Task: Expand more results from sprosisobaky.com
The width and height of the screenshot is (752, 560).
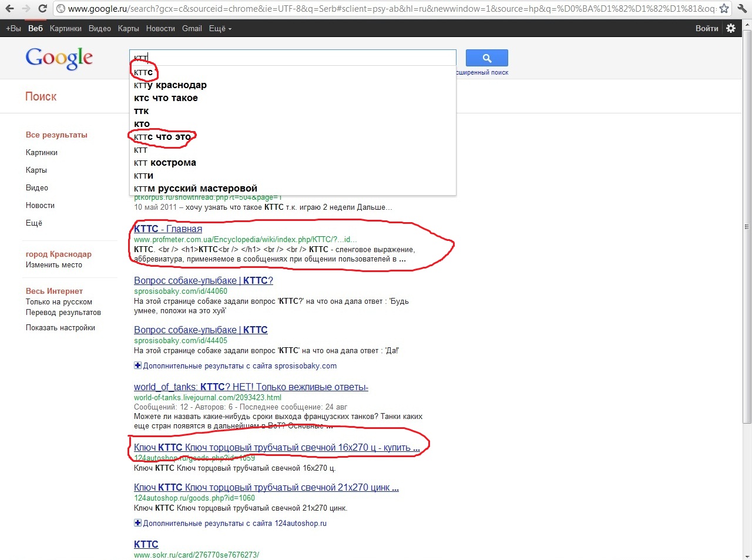Action: click(x=236, y=365)
